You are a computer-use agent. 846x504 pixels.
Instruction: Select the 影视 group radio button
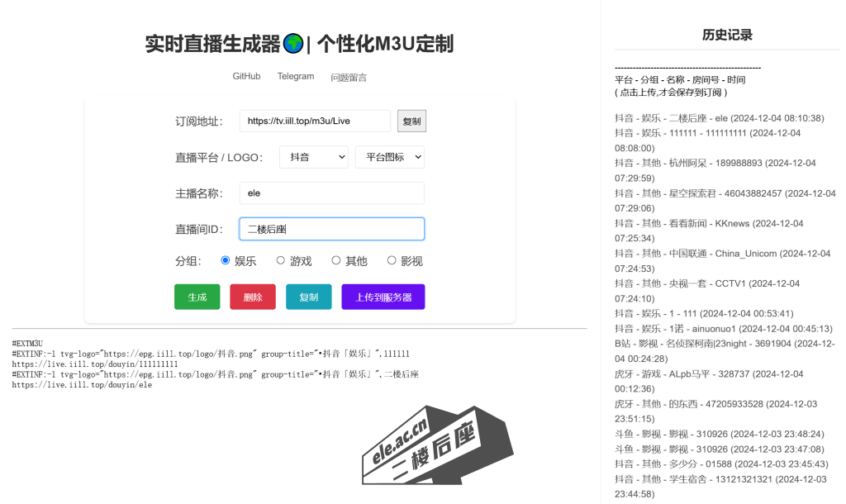392,260
